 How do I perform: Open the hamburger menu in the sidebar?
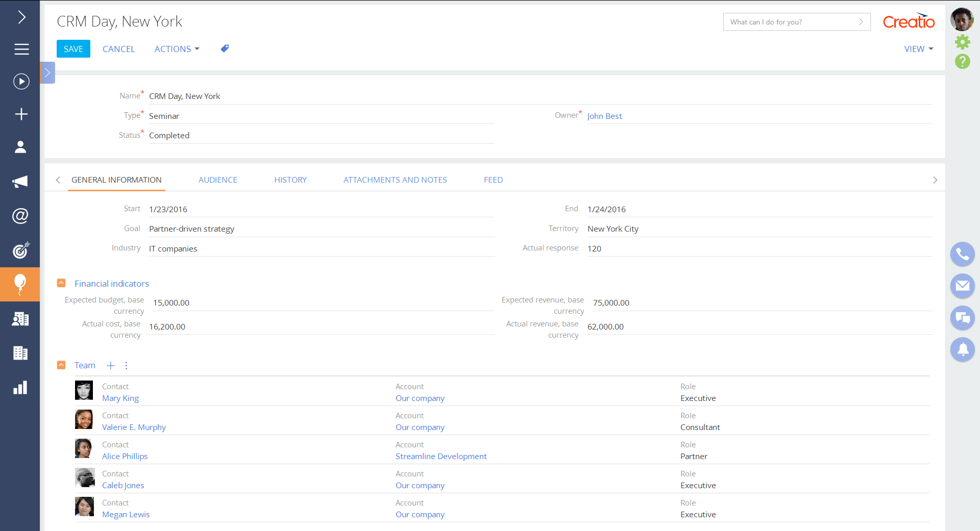tap(21, 49)
